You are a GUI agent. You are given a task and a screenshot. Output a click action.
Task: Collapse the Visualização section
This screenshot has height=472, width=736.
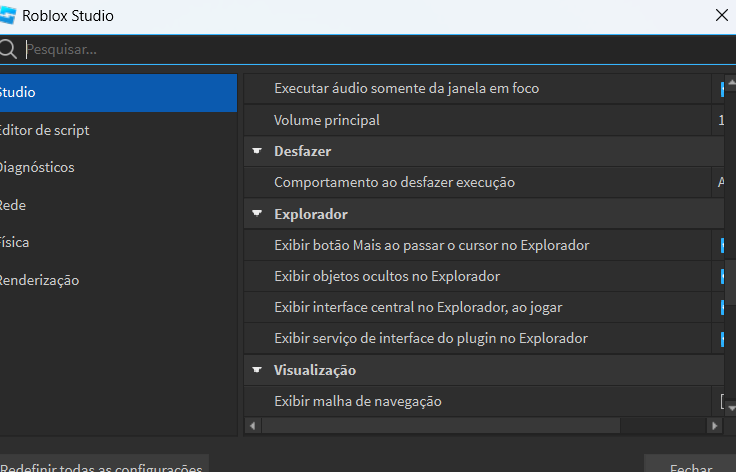pyautogui.click(x=257, y=370)
